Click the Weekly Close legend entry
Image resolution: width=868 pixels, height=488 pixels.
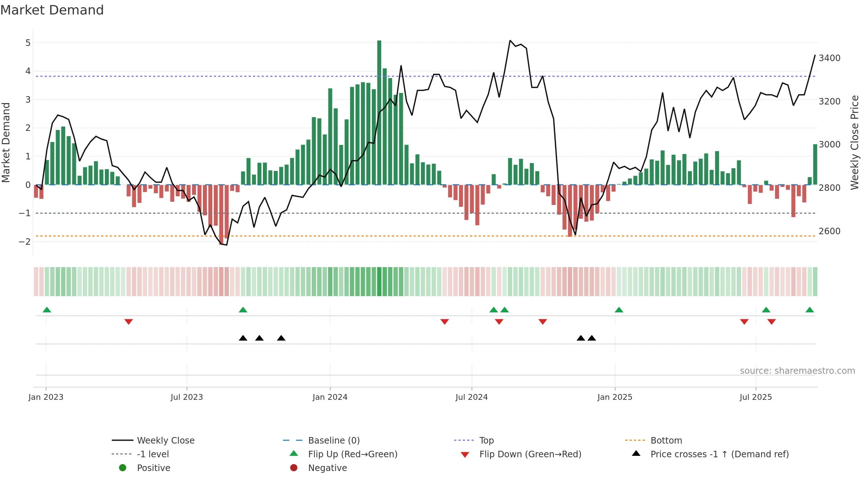[153, 440]
